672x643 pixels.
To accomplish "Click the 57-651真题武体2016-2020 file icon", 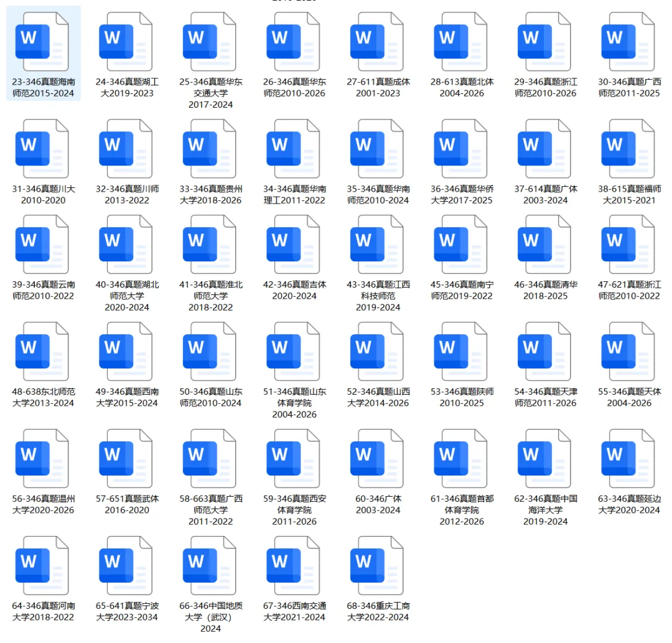I will pos(126,459).
